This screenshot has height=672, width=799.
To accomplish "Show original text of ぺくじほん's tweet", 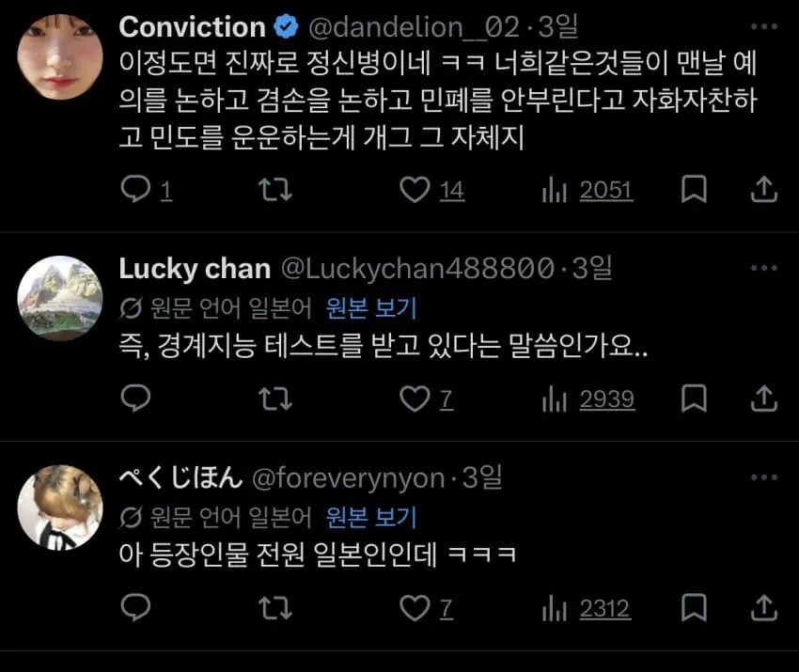I will pos(371,516).
